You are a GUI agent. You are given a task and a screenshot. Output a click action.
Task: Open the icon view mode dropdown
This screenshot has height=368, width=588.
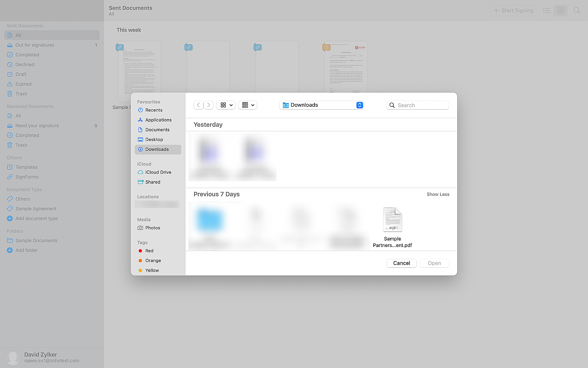click(226, 105)
